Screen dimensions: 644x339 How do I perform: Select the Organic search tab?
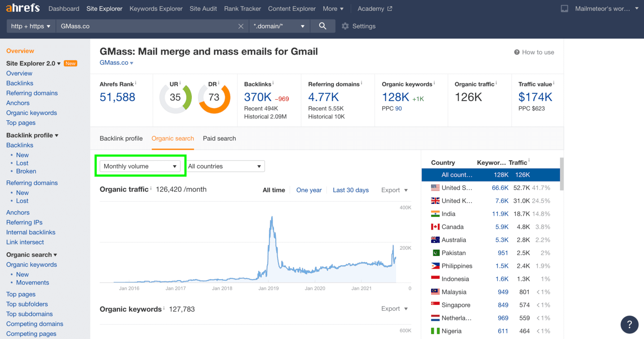(173, 138)
